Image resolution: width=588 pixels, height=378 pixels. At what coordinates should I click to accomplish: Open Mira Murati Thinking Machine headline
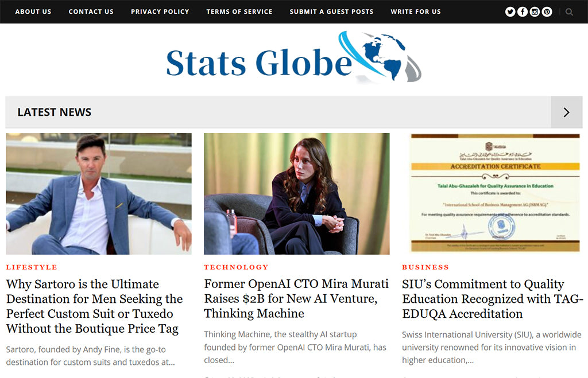click(x=296, y=299)
